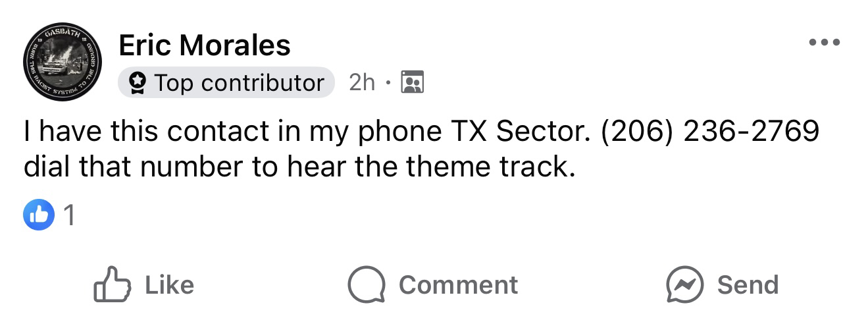Image resolution: width=868 pixels, height=322 pixels.
Task: View who reacted via the count 1
Action: [69, 216]
